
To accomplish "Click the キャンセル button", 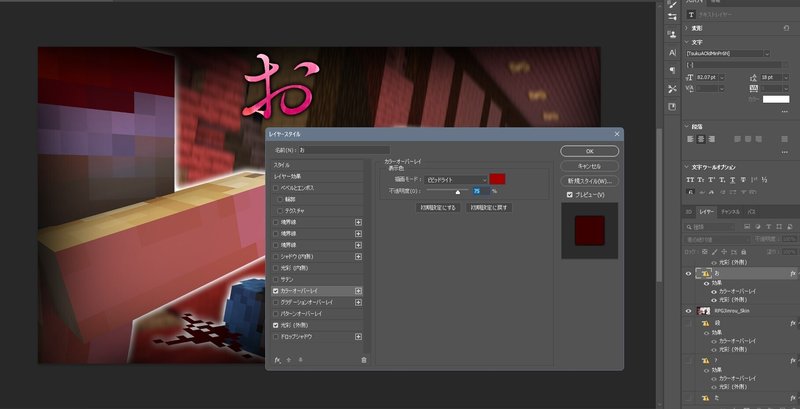I will (x=589, y=166).
